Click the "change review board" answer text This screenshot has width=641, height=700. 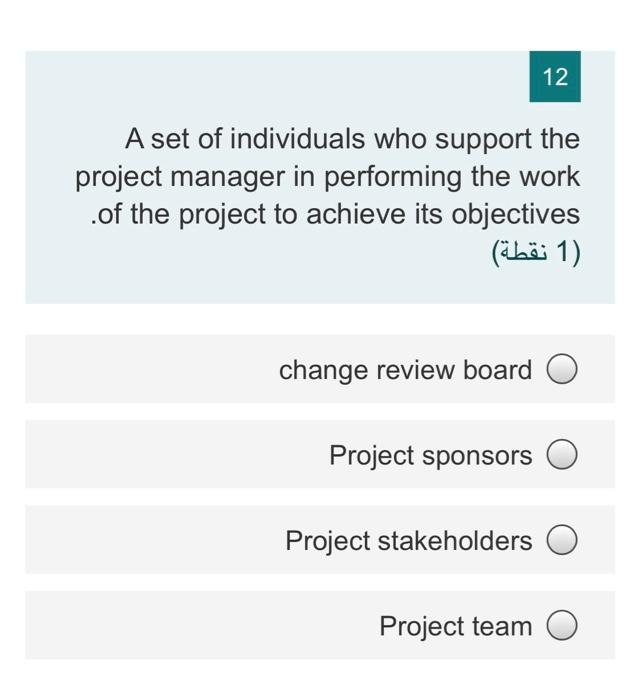pyautogui.click(x=405, y=370)
